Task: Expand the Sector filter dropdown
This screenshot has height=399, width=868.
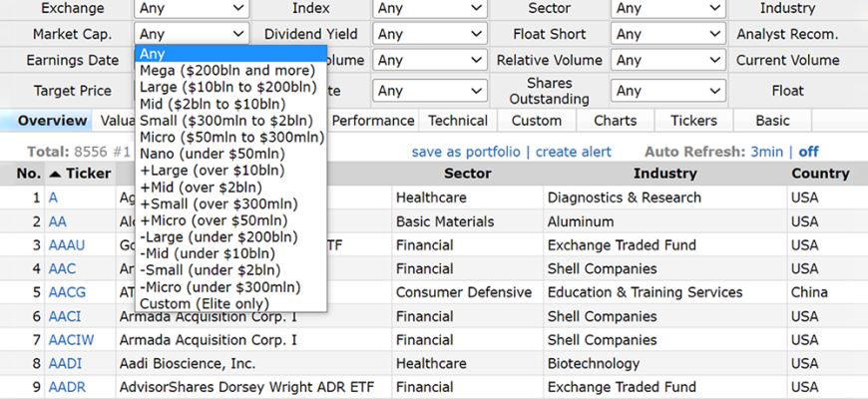Action: tap(665, 8)
